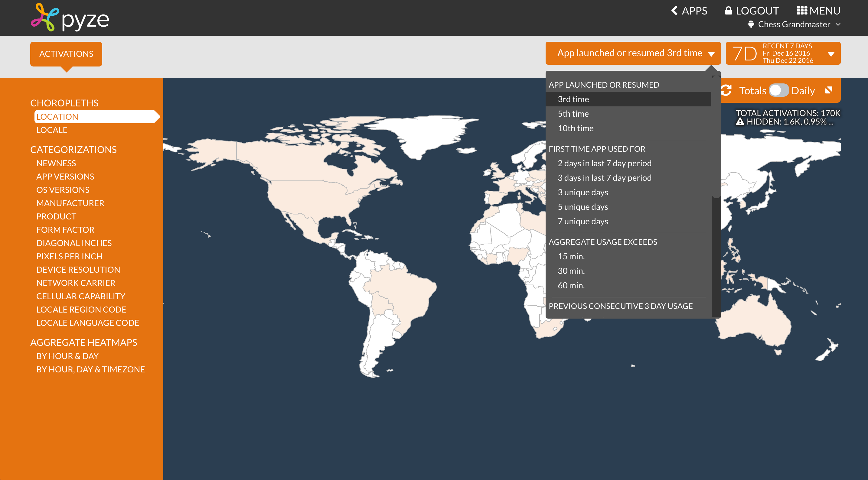
Task: Expand the Chess Grandmaster app selector
Action: click(838, 24)
